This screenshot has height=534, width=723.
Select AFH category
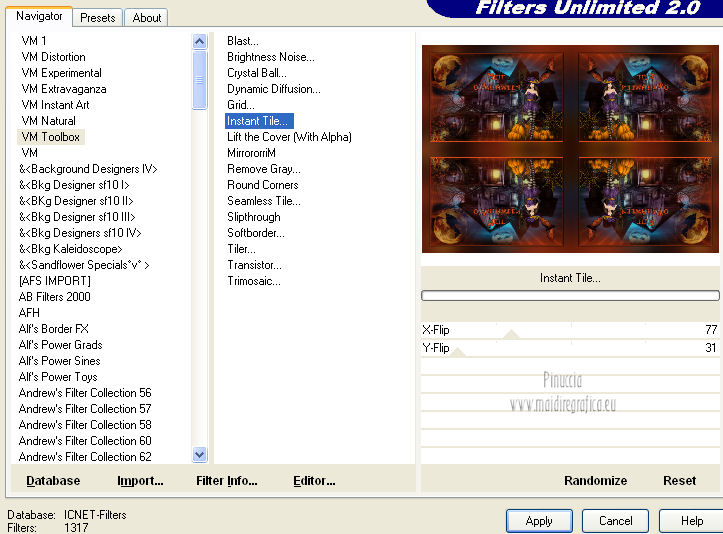[x=29, y=313]
